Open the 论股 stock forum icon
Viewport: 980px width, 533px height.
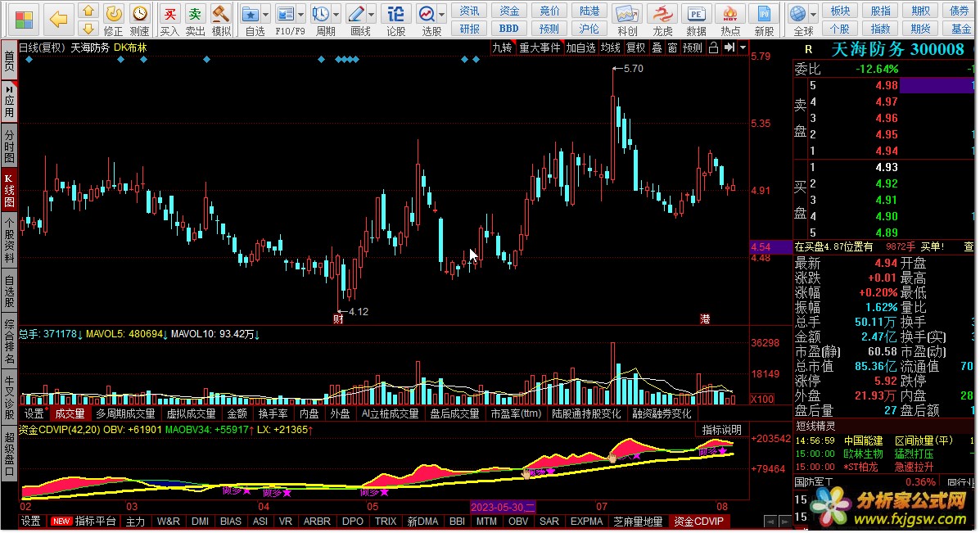(395, 20)
